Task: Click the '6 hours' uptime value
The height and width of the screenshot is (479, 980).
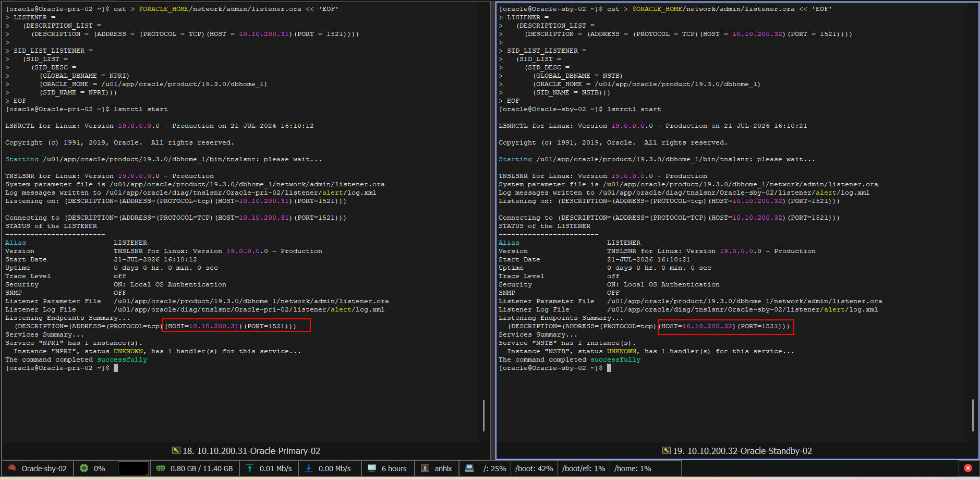Action: click(394, 469)
